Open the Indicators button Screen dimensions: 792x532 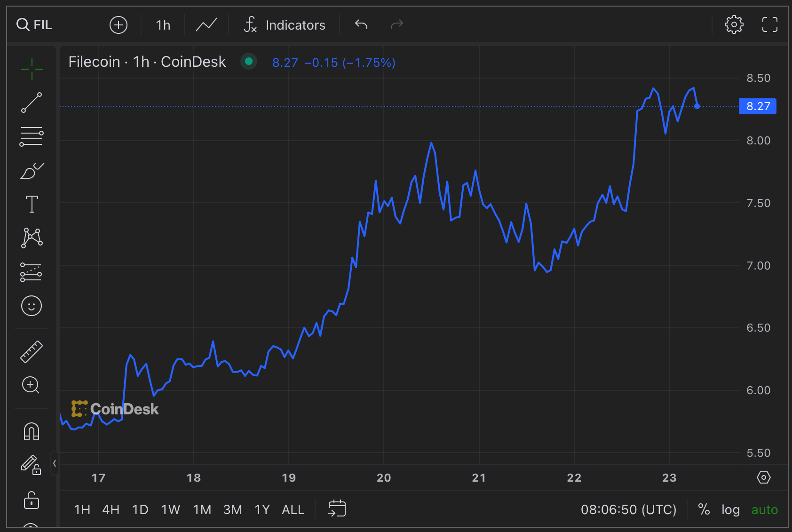[285, 25]
